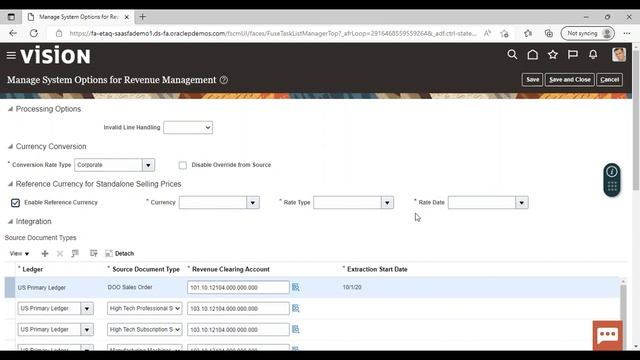Screen dimensions: 640x360
Task: Open account search icon for High Tech Professional row
Action: click(296, 308)
